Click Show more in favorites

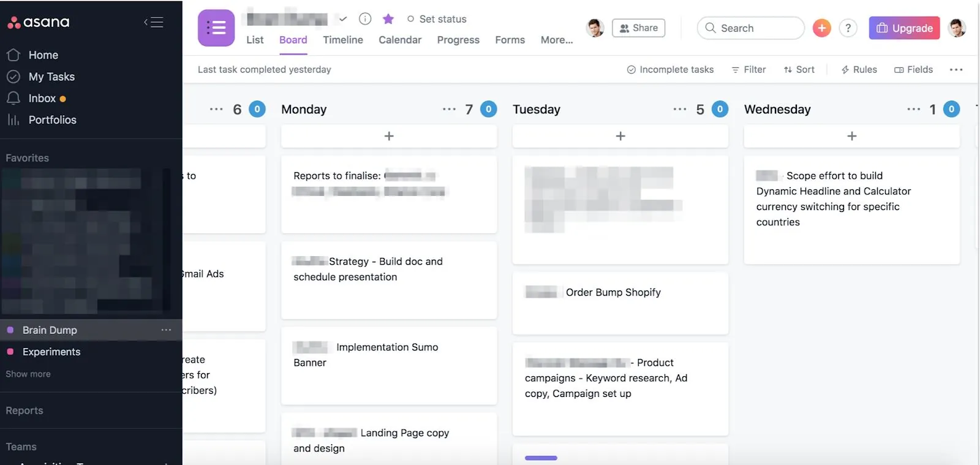click(x=28, y=374)
